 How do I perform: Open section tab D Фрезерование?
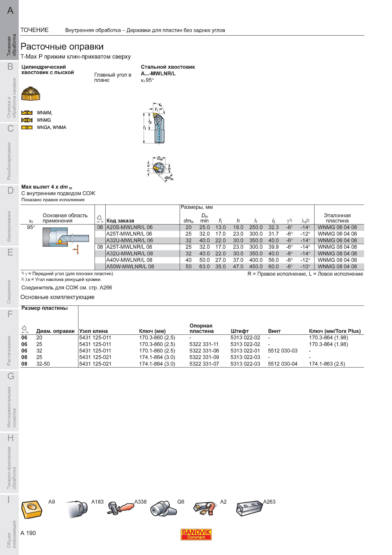point(9,216)
